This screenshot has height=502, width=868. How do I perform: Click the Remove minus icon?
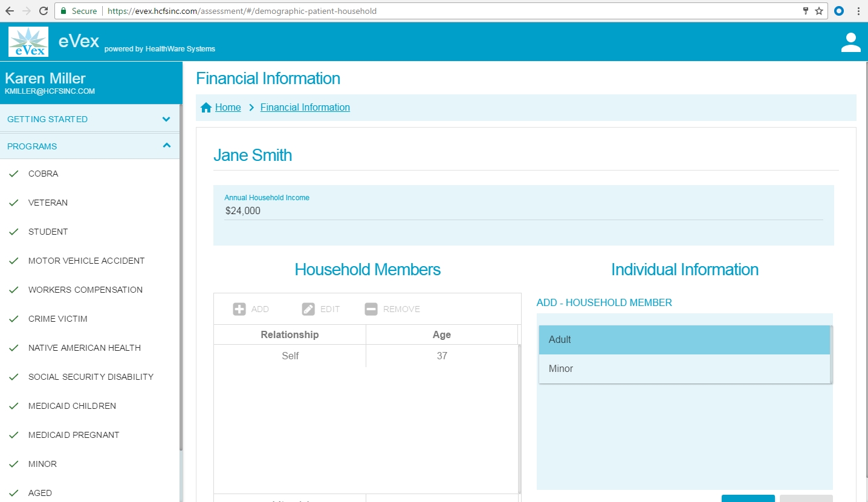371,309
